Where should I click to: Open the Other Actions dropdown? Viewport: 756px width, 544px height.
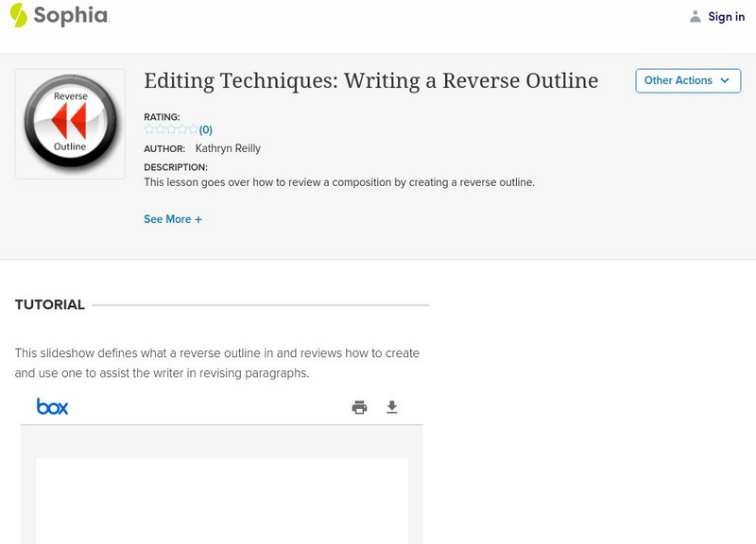point(687,80)
